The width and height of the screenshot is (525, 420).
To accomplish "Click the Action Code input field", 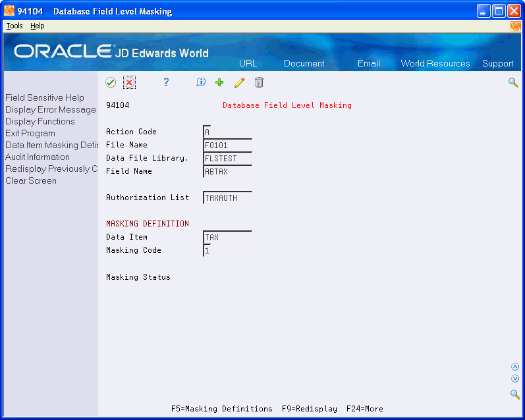I will coord(207,132).
